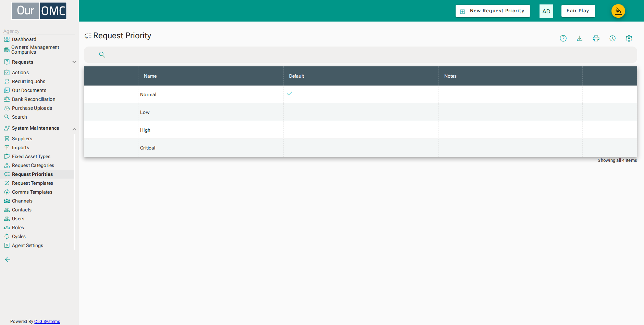Viewport: 644px width, 325px height.
Task: Open the history clock icon
Action: [612, 38]
